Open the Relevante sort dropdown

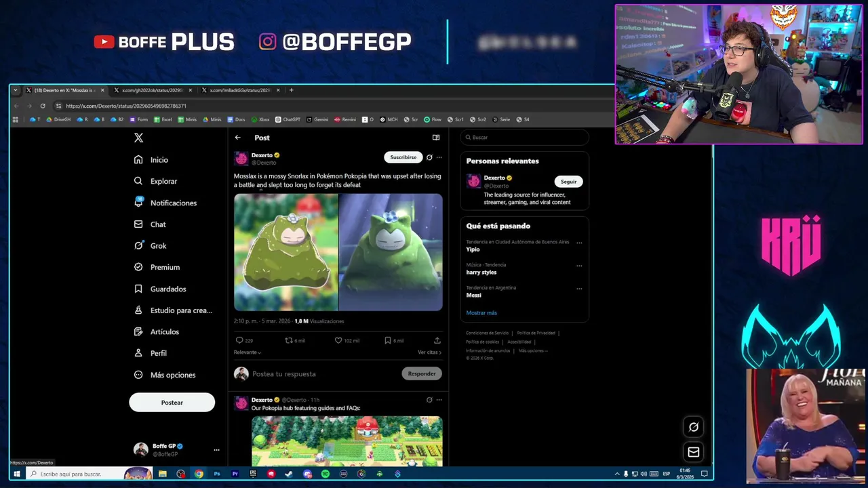click(x=248, y=352)
